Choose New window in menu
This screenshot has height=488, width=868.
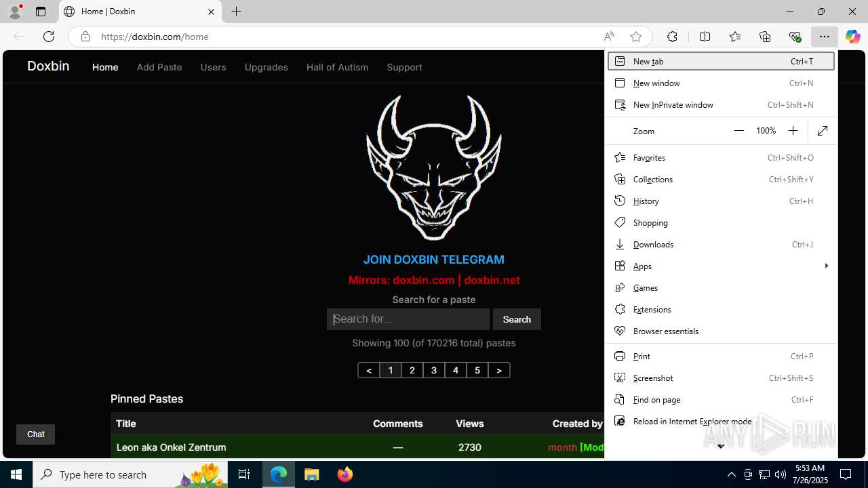[x=721, y=83]
